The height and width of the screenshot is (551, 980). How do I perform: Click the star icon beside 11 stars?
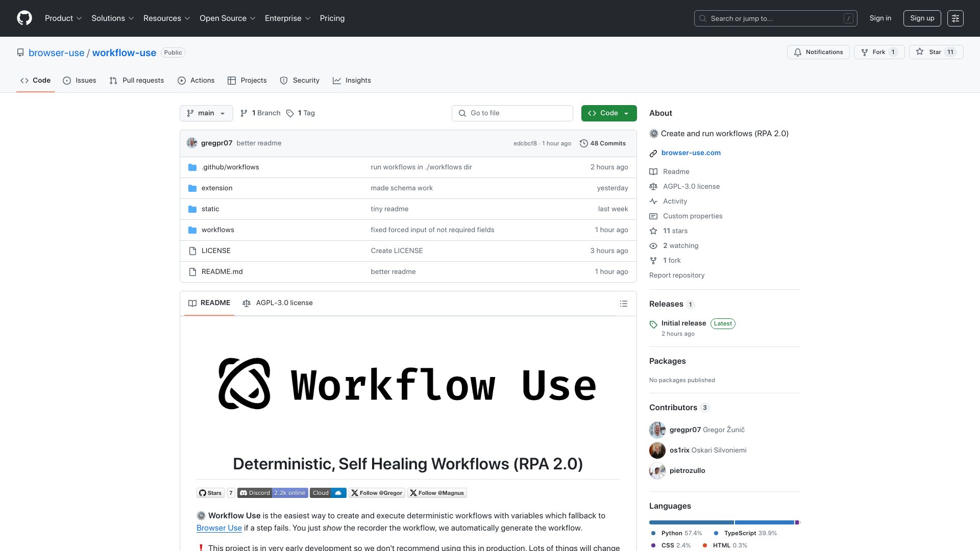click(x=653, y=231)
